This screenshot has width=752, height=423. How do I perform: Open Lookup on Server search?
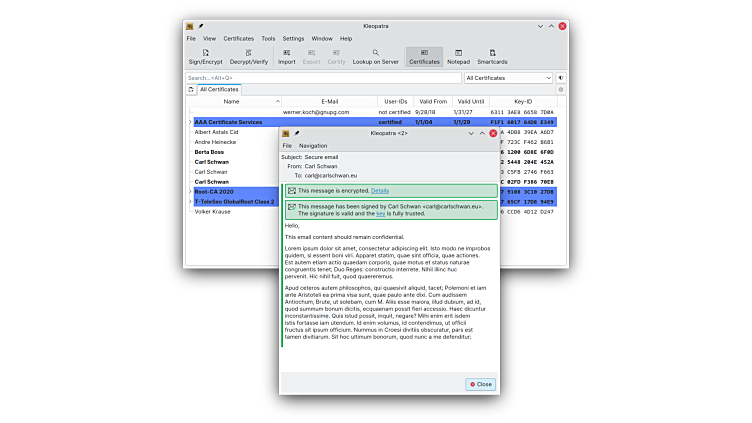pos(375,56)
